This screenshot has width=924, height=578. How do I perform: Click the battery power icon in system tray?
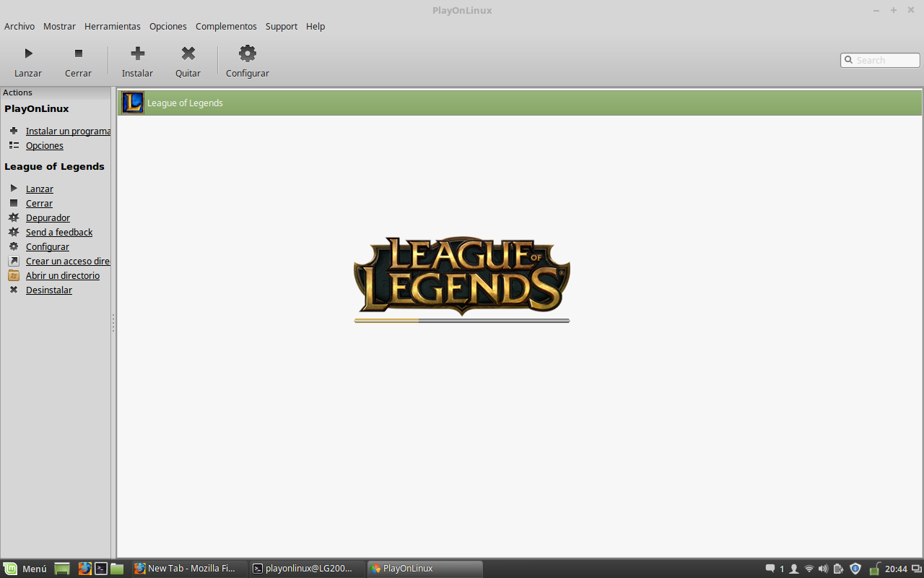click(838, 569)
